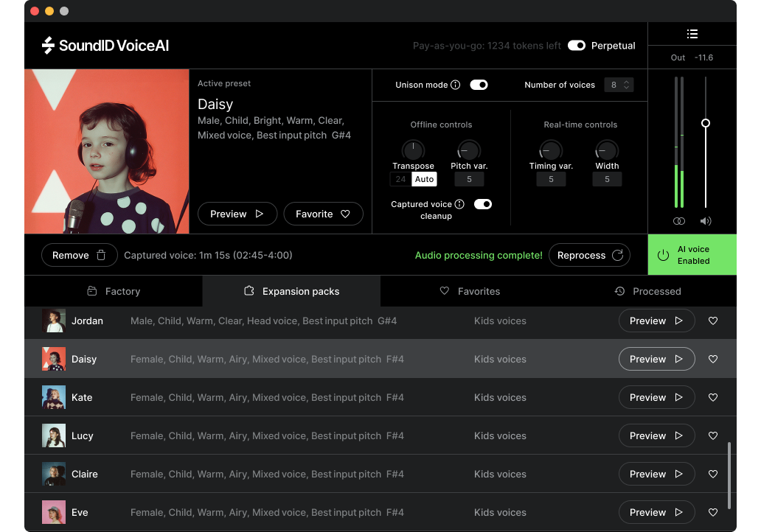This screenshot has height=532, width=761.
Task: Click the stereo link icon below meters
Action: [x=679, y=221]
